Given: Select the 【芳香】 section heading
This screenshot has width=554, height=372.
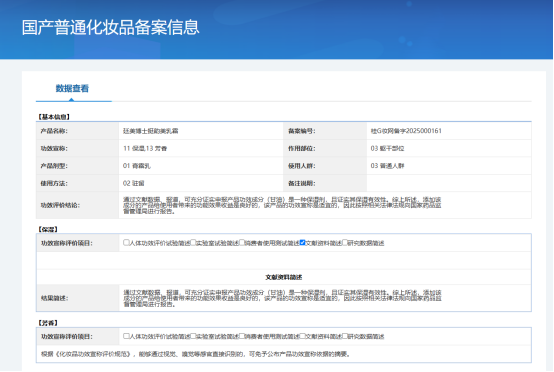Looking at the screenshot, I should (x=48, y=323).
